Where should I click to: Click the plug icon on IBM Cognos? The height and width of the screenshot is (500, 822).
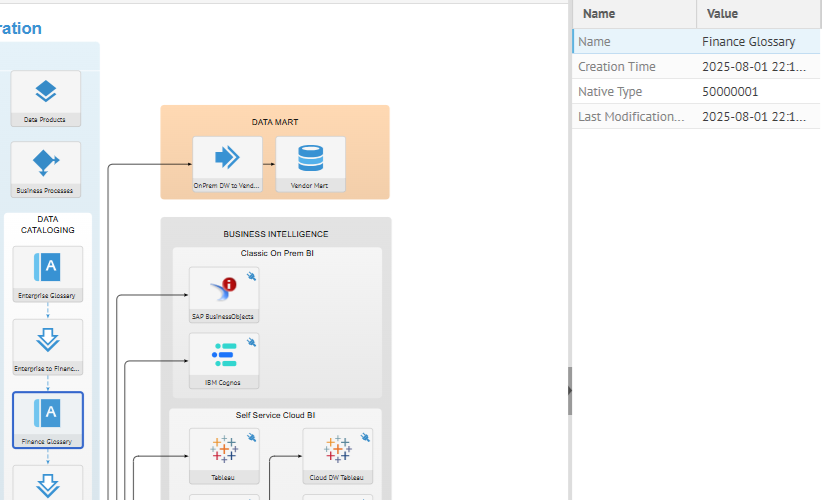coord(251,342)
